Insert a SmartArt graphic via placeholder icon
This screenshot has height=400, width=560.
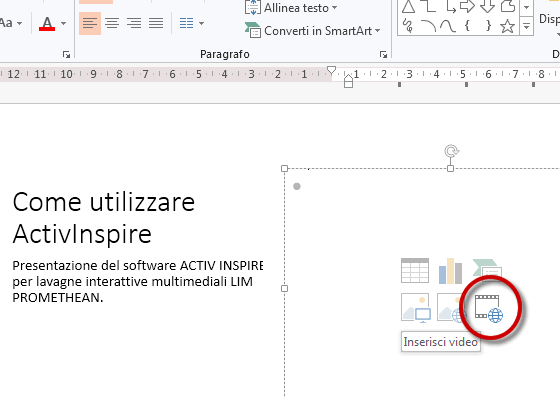486,269
